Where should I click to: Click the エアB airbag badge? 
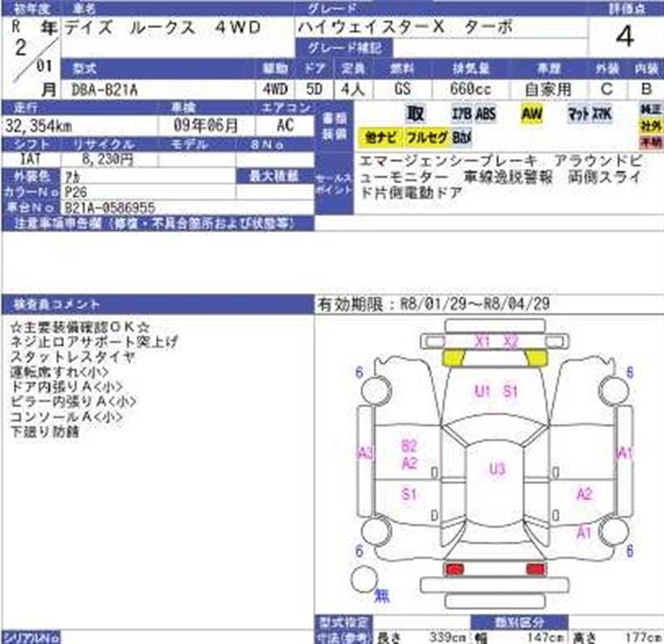coord(461,114)
